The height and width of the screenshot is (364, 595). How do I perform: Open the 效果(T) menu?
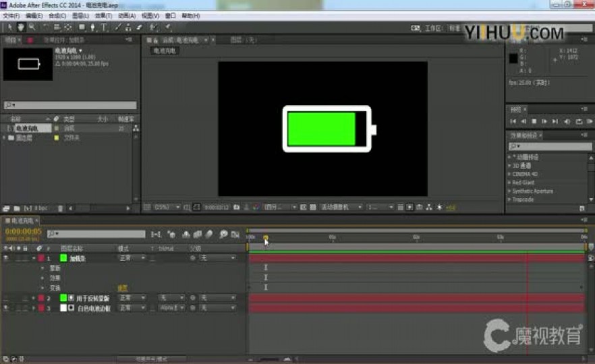pyautogui.click(x=103, y=16)
